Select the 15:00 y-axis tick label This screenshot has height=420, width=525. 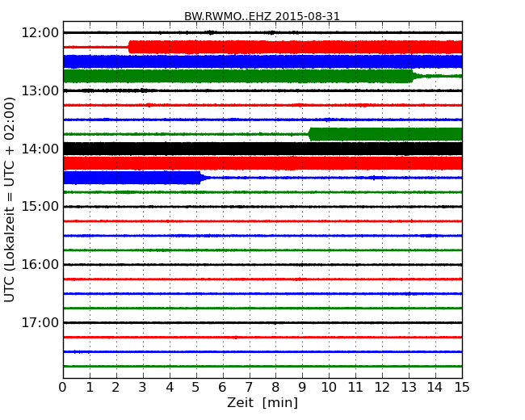coord(40,206)
